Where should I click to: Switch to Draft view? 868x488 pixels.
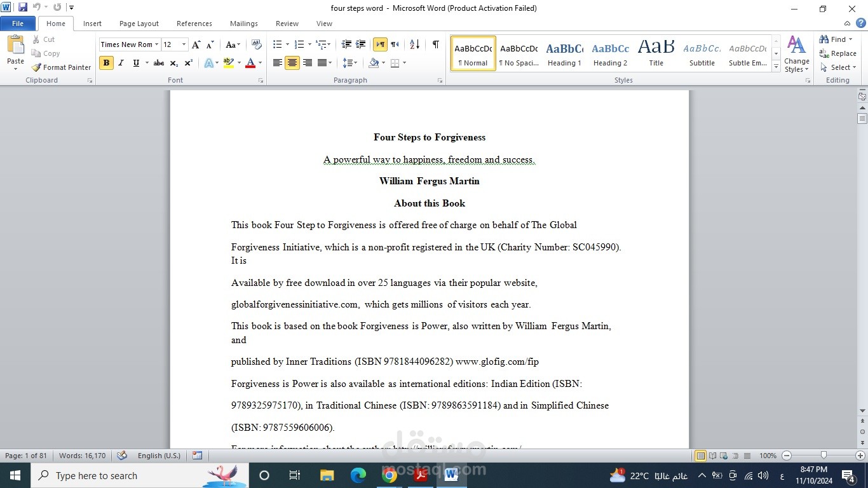747,456
